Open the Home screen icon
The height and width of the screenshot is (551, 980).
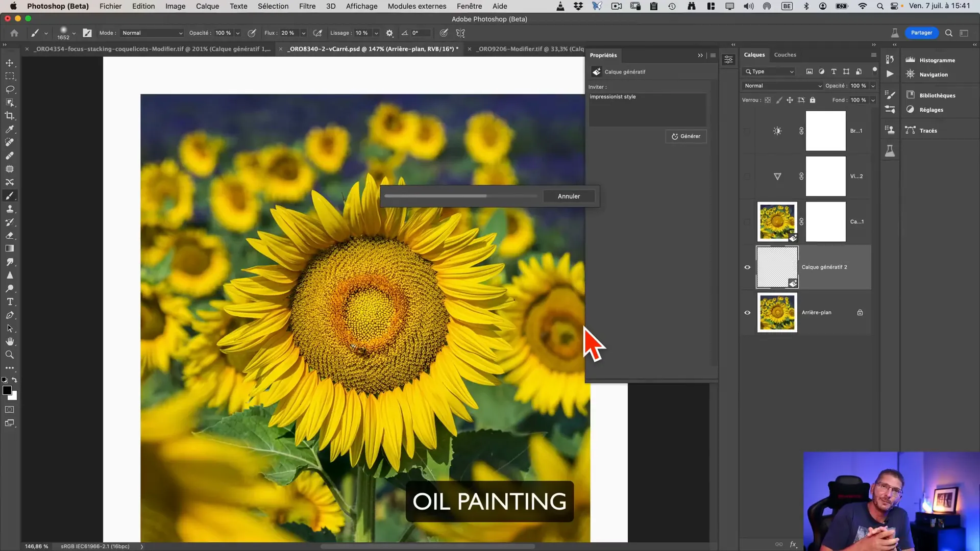coord(14,33)
